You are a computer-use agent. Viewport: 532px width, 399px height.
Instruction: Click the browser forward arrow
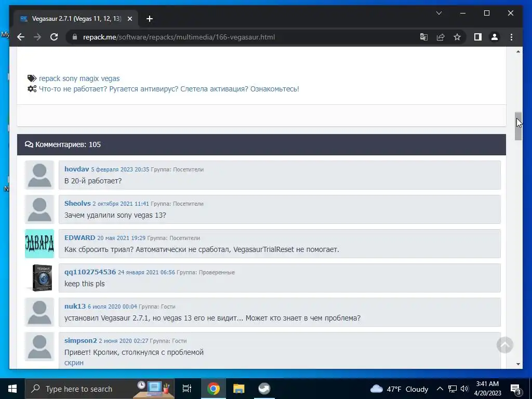pos(37,37)
